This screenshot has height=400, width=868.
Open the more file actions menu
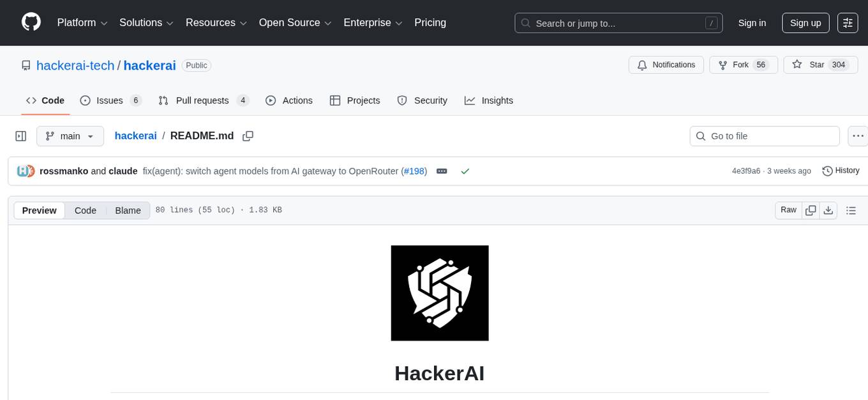coord(858,135)
